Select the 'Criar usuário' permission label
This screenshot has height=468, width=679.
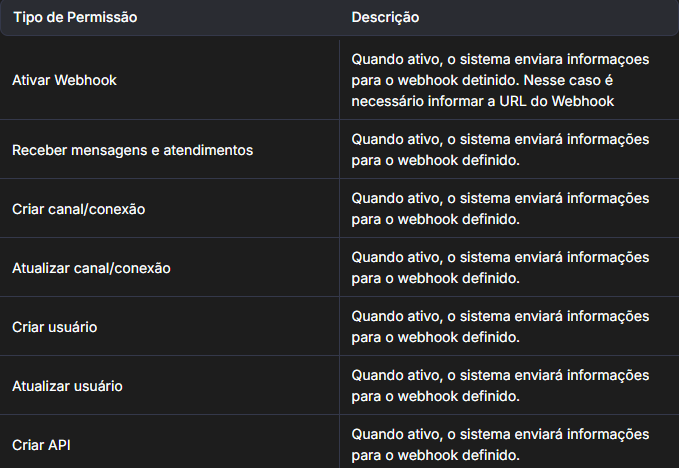point(54,327)
